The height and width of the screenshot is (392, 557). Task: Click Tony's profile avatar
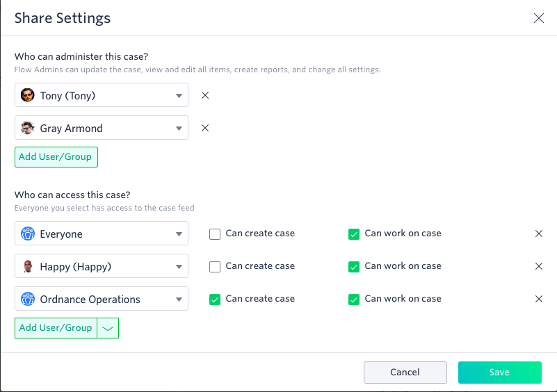(27, 95)
